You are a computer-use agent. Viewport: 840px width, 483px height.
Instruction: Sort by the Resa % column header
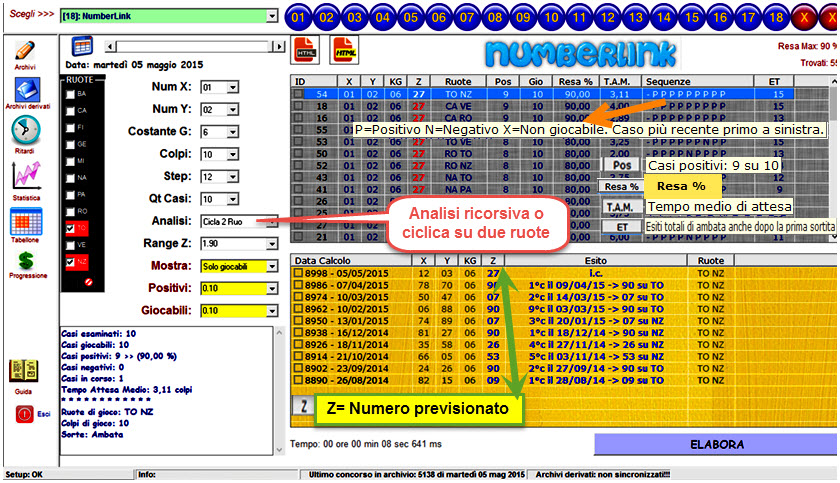coord(576,81)
